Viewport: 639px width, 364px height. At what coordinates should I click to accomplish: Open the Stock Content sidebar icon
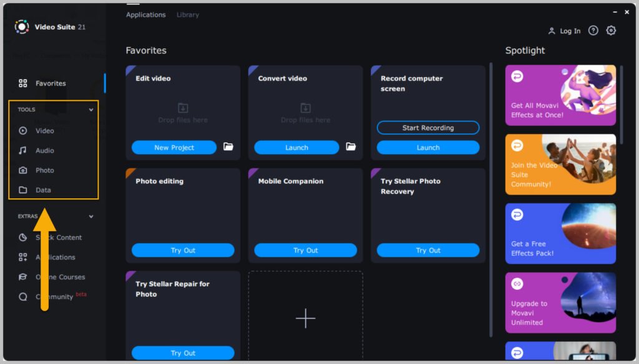(x=23, y=237)
